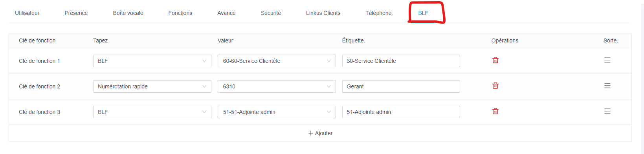Click the Clé de fonction column header
The width and height of the screenshot is (644, 154).
pos(37,40)
